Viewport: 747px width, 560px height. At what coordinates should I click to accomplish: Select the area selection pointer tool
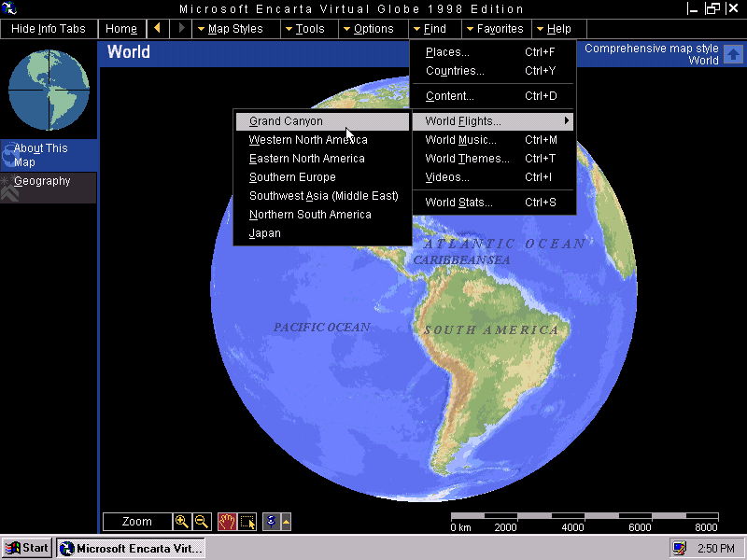click(x=247, y=522)
